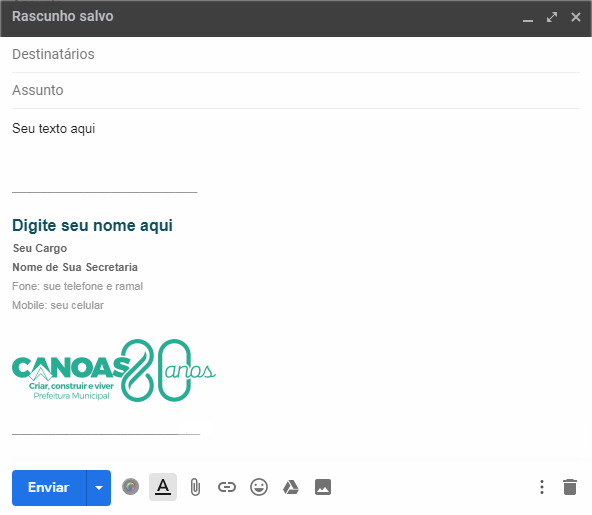Click the colorful circular extension icon

point(130,487)
